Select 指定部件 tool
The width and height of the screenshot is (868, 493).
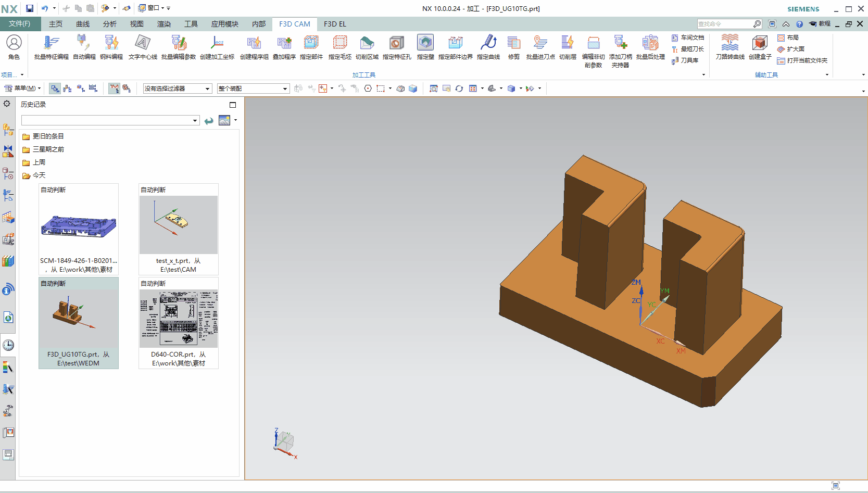pyautogui.click(x=311, y=47)
